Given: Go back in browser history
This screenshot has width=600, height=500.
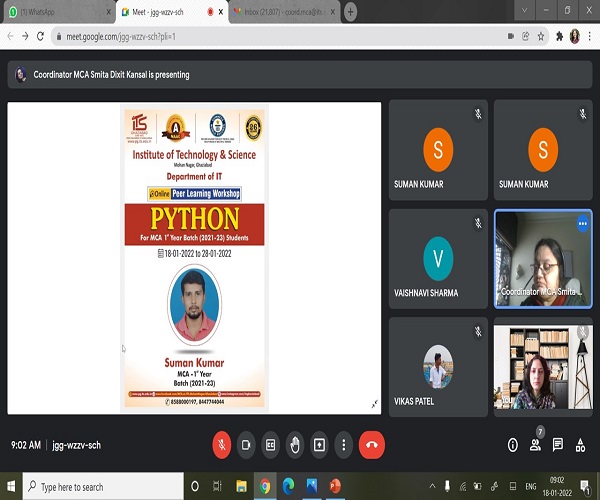Looking at the screenshot, I should point(10,36).
